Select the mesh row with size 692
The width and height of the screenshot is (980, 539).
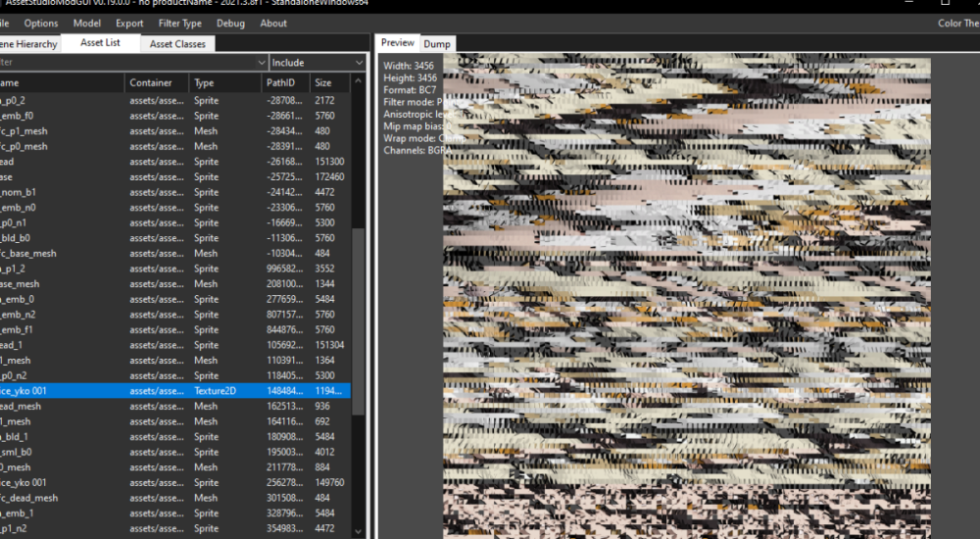pos(175,421)
